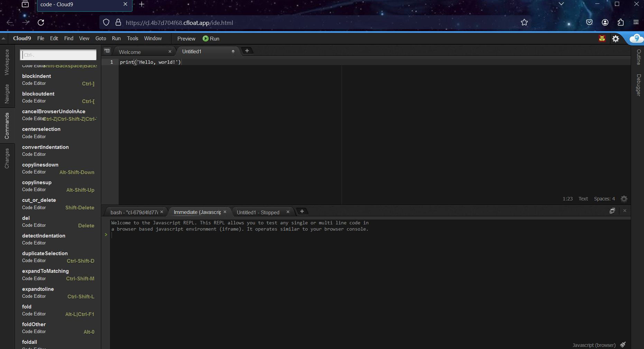This screenshot has width=644, height=349.
Task: Click the site padlock icon
Action: pyautogui.click(x=118, y=23)
